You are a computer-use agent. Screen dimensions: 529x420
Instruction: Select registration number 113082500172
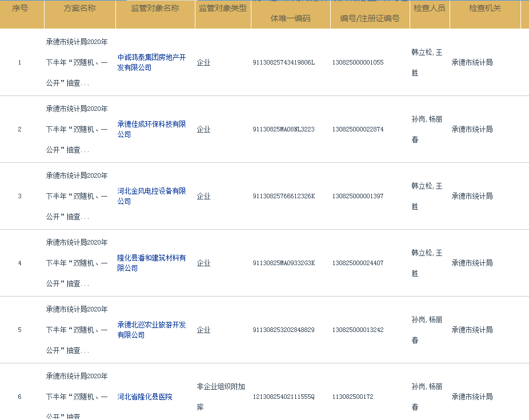pyautogui.click(x=353, y=397)
